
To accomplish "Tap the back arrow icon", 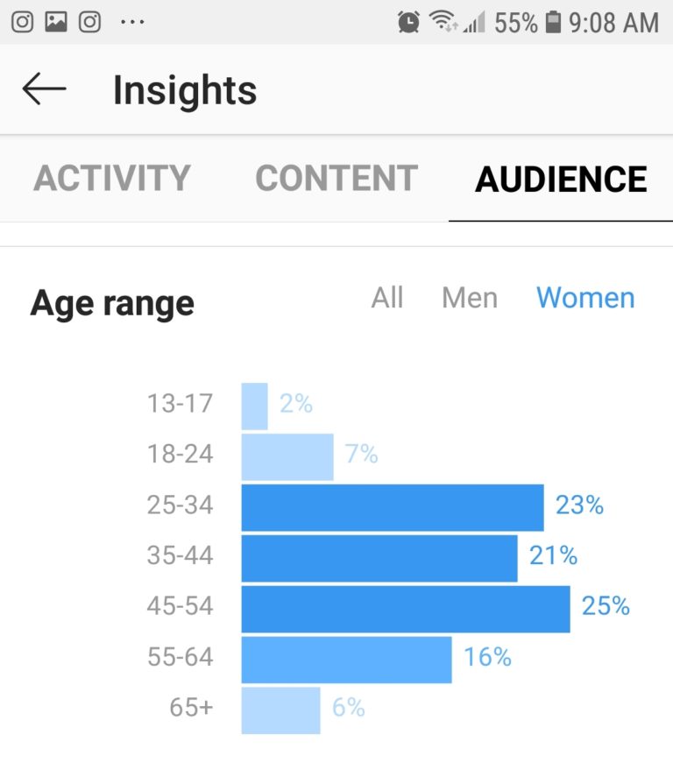I will (x=44, y=89).
